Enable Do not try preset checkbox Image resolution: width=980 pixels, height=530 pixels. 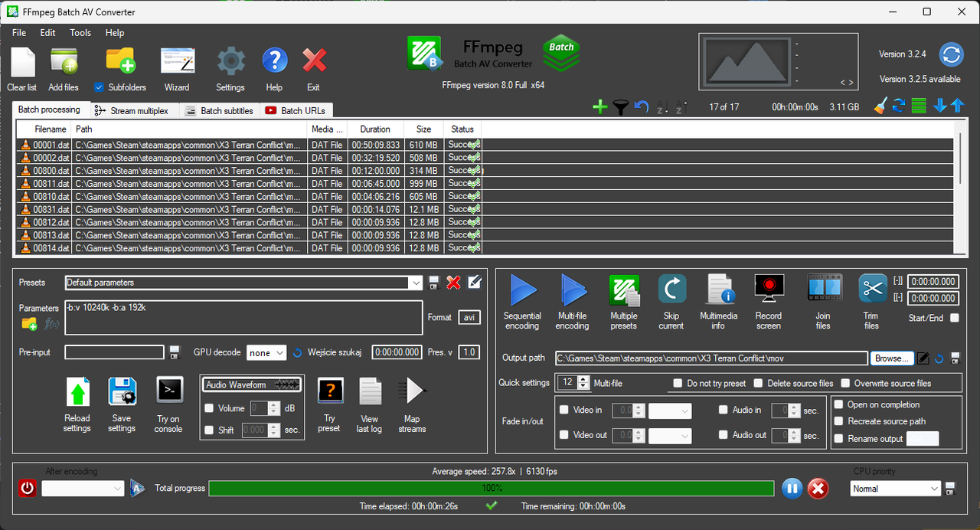(678, 383)
